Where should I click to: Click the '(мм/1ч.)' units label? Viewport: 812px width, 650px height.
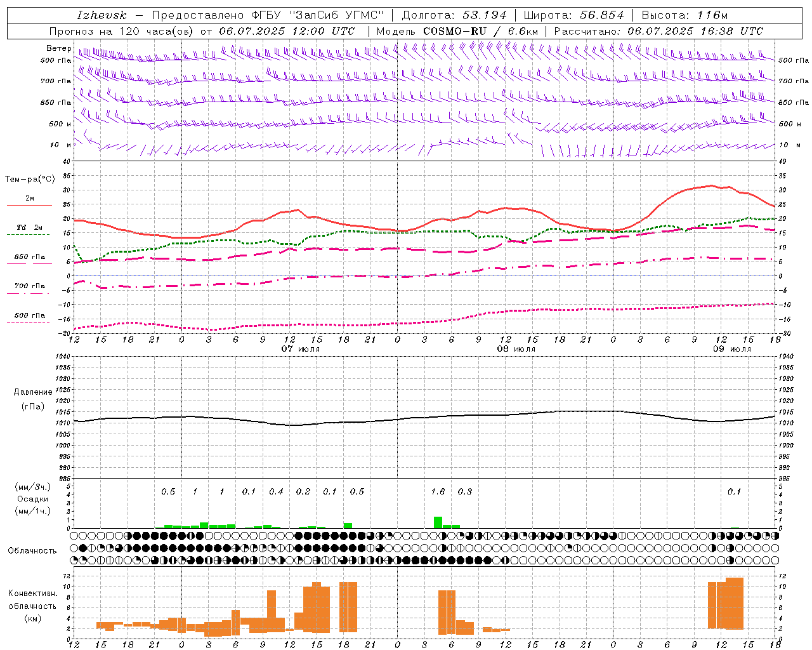pyautogui.click(x=33, y=511)
